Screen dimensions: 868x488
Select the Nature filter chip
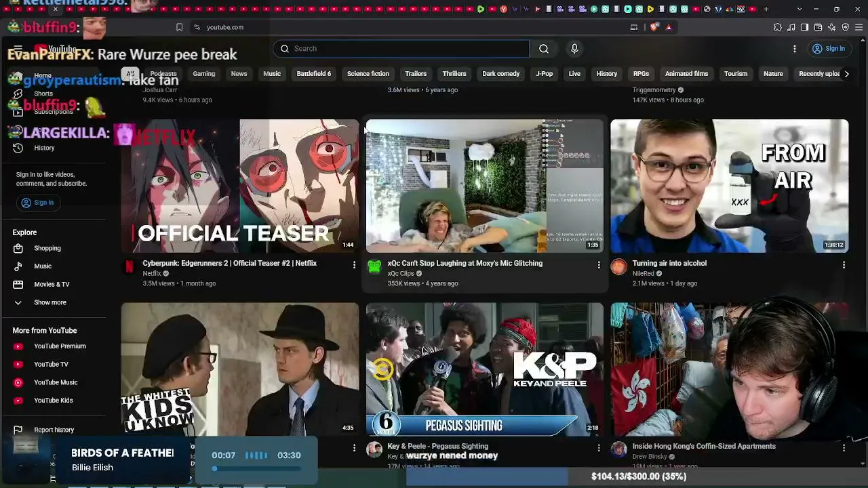click(773, 74)
